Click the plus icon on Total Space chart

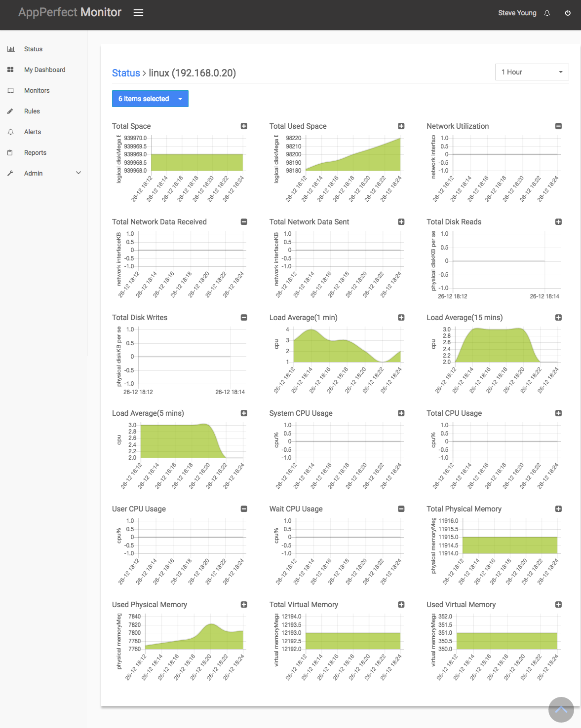coord(244,126)
